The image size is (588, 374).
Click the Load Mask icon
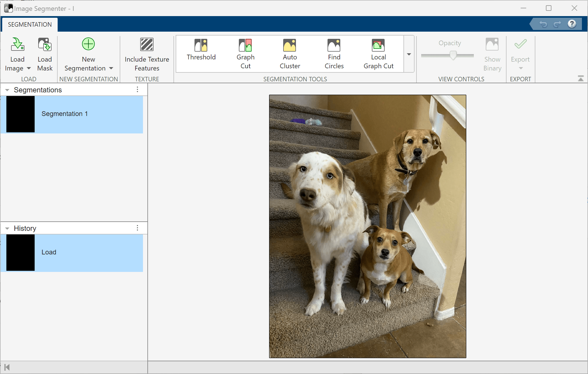(x=45, y=44)
